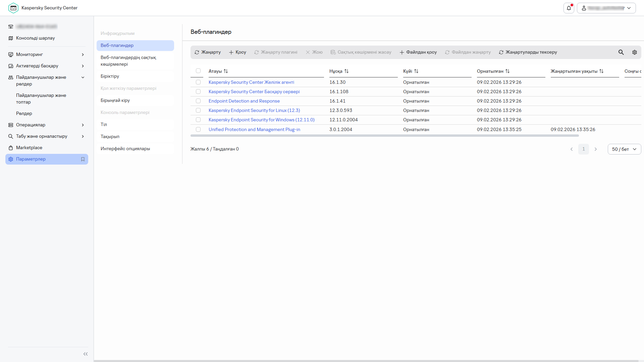Viewport: 644px width, 362px height.
Task: Click the table horizontal scrollbar
Action: (x=384, y=136)
